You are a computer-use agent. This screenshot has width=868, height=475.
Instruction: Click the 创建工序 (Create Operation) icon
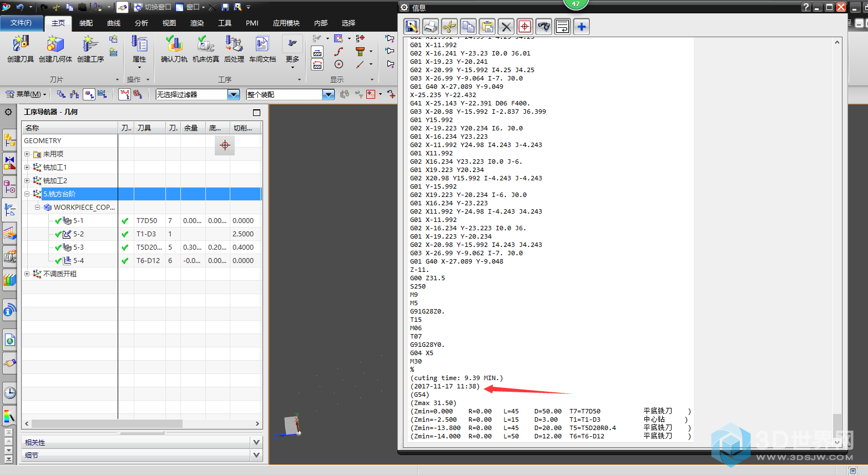pos(90,44)
